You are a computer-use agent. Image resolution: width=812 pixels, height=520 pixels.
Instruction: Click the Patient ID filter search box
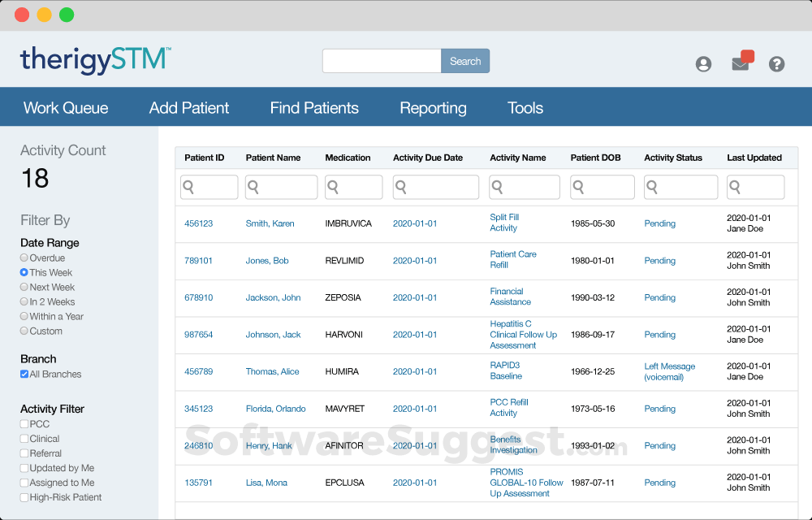point(209,188)
